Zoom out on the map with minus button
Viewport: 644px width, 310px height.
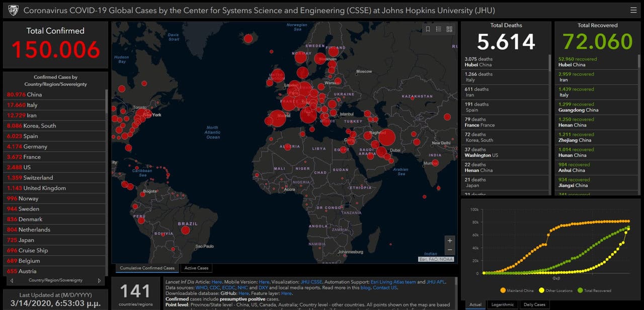pos(450,250)
